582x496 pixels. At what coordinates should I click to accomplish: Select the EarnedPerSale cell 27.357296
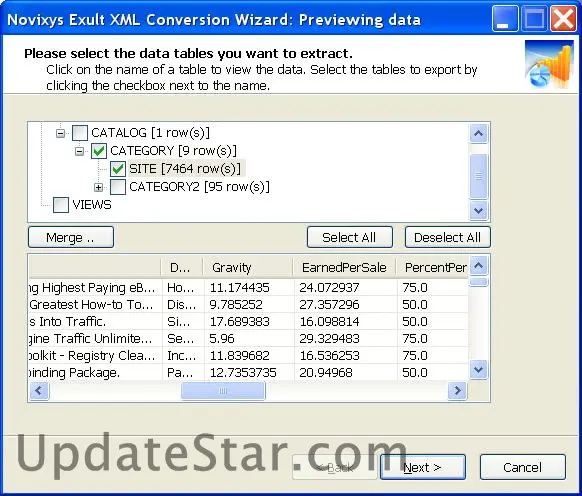[346, 305]
